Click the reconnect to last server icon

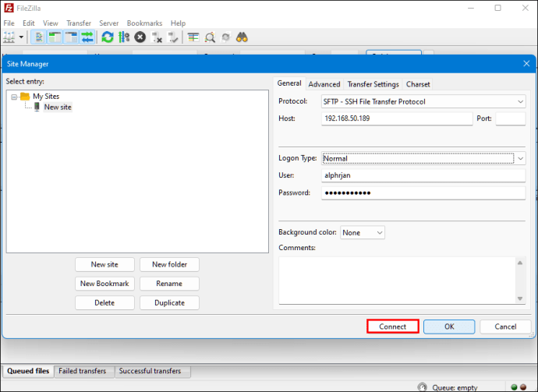(x=172, y=37)
